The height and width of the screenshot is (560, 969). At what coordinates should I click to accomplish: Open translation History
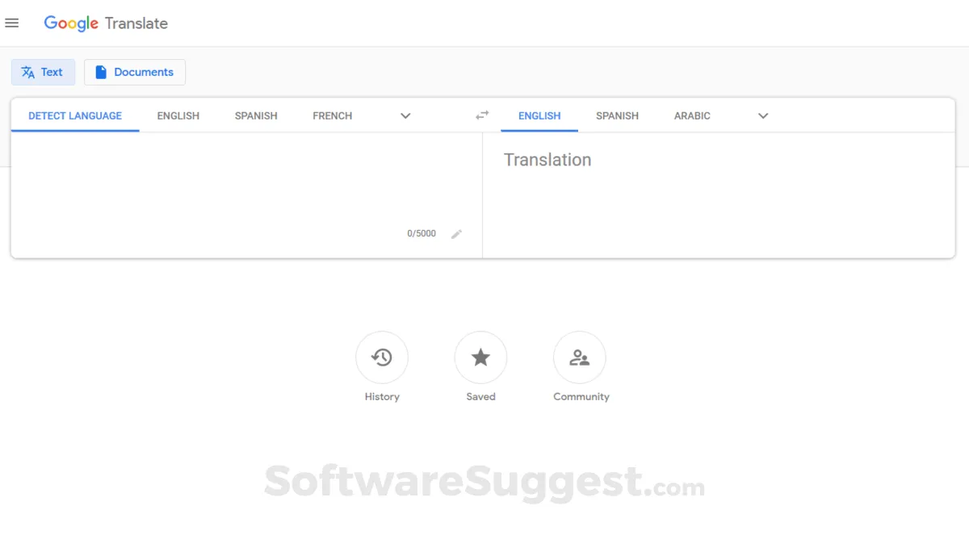(x=382, y=357)
